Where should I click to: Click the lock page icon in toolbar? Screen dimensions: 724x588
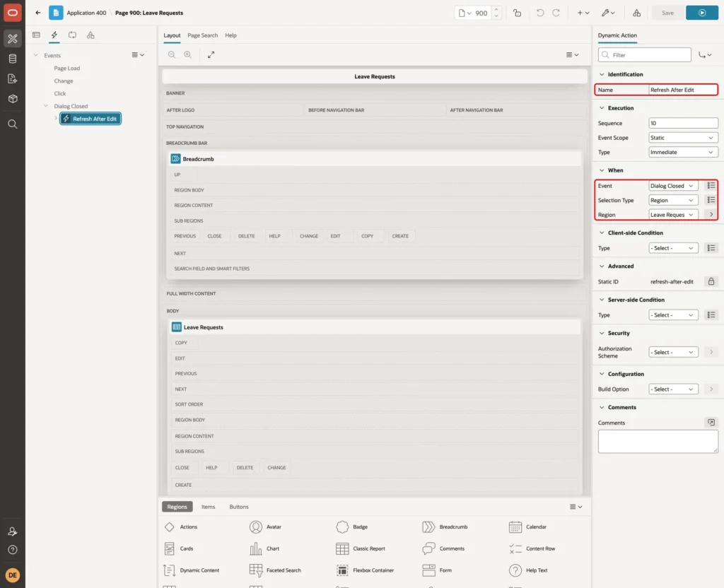pyautogui.click(x=517, y=13)
